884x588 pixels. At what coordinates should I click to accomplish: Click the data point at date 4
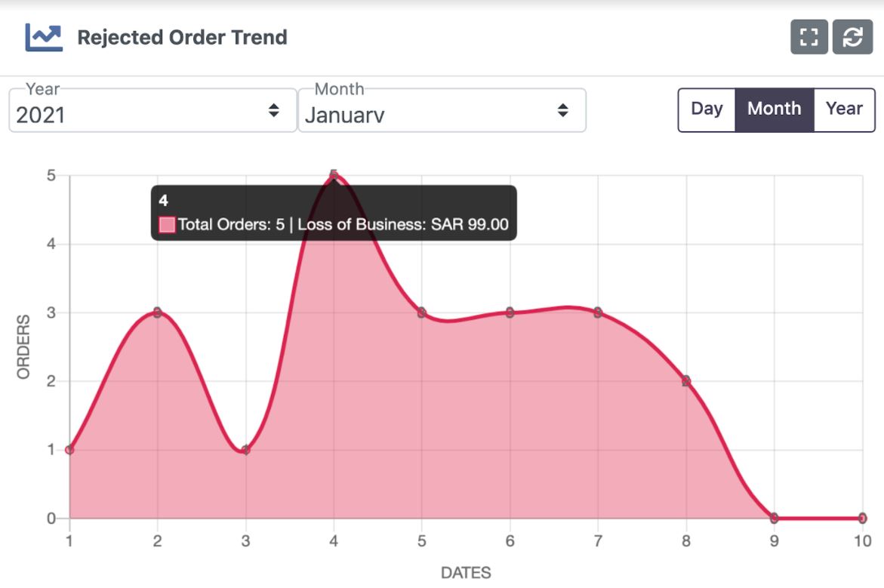coord(334,175)
